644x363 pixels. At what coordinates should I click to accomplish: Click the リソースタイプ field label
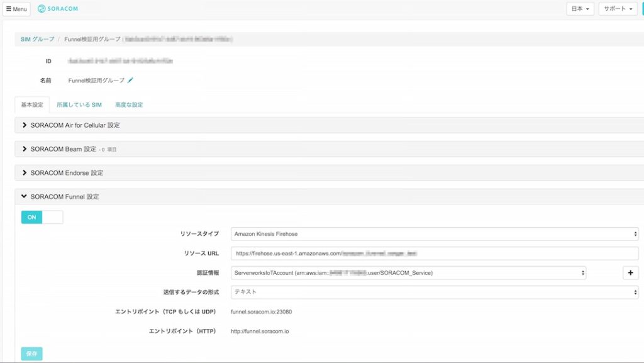[x=199, y=234]
